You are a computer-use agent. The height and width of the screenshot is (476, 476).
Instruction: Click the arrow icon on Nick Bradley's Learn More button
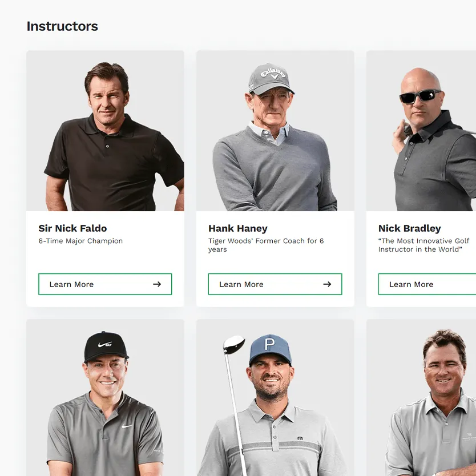pyautogui.click(x=473, y=284)
